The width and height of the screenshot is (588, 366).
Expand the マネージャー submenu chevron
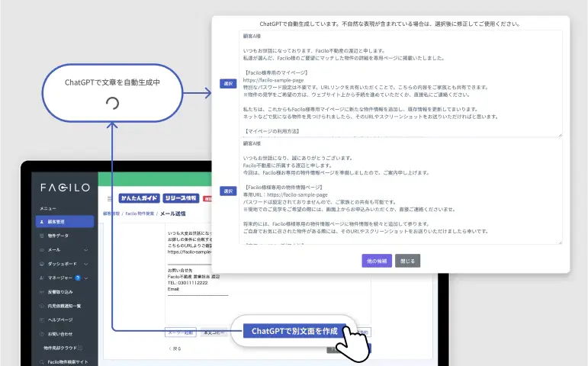click(x=86, y=278)
